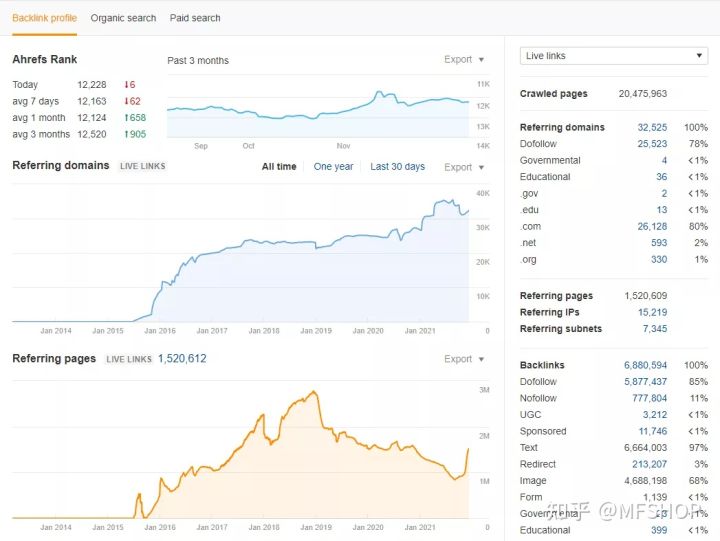Click Image backlinks value 4,688,198
The width and height of the screenshot is (720, 541).
645,481
